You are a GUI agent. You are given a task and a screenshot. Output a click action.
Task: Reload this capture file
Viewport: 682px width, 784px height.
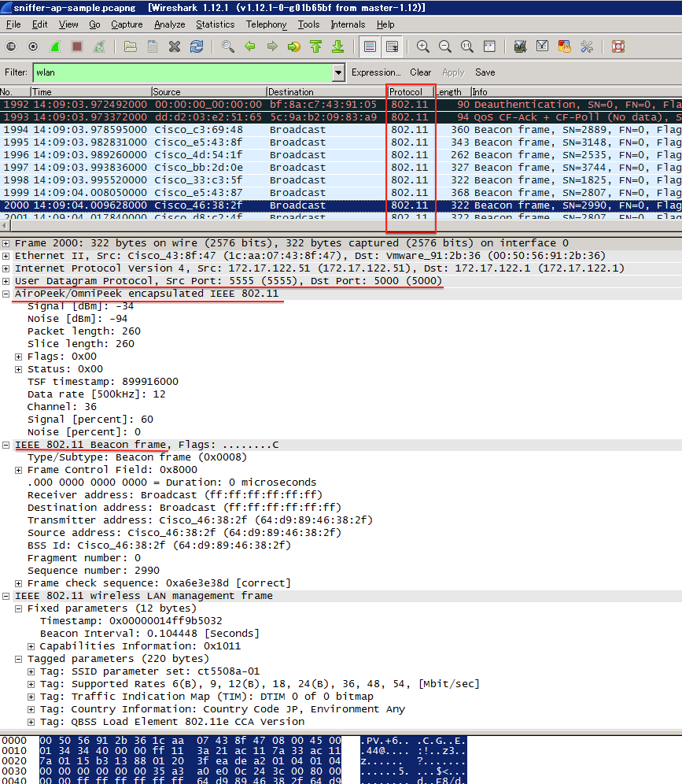197,46
